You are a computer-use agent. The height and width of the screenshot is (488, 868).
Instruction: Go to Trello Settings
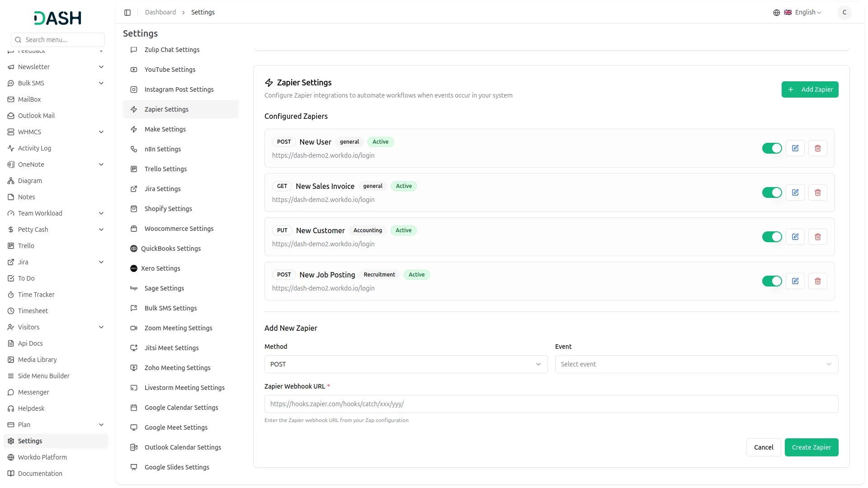165,169
